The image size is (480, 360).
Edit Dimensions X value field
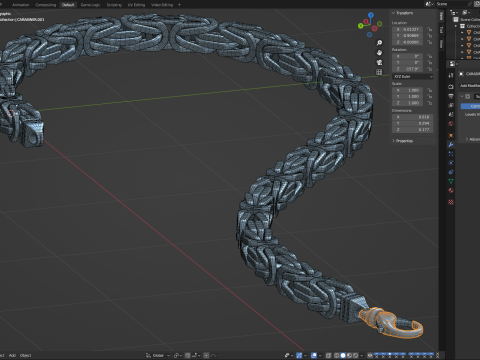pos(413,117)
